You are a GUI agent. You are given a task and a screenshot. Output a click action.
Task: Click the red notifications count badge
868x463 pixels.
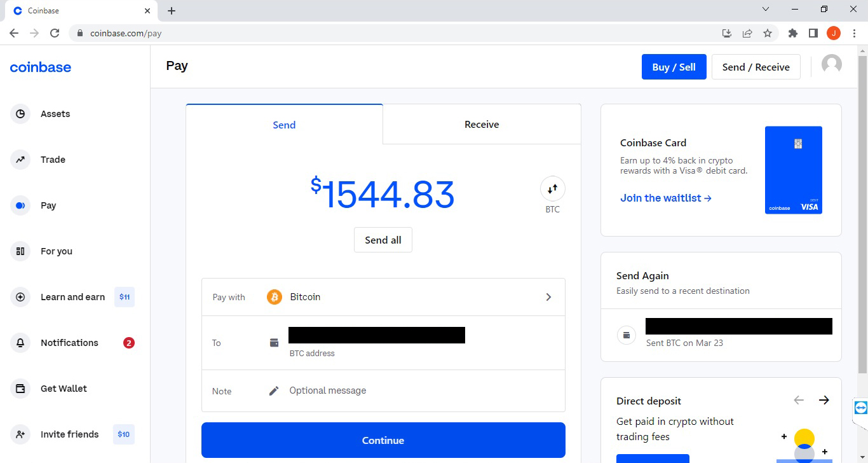(x=129, y=343)
